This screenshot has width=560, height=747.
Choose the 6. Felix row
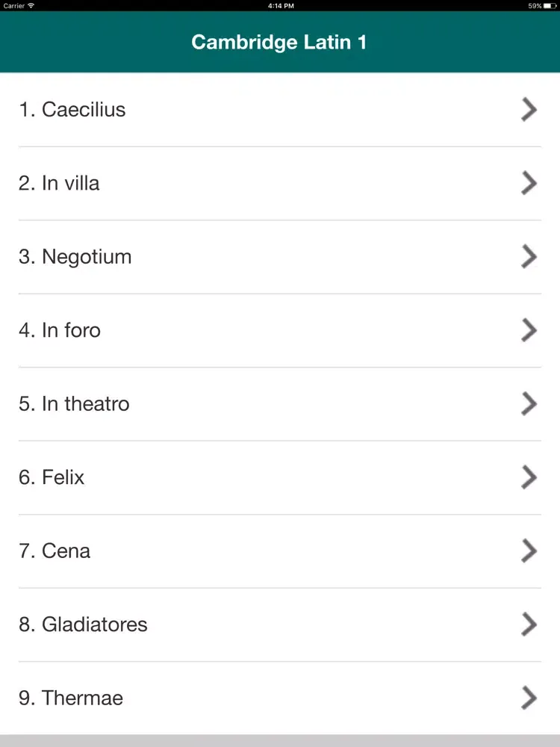[x=52, y=477]
